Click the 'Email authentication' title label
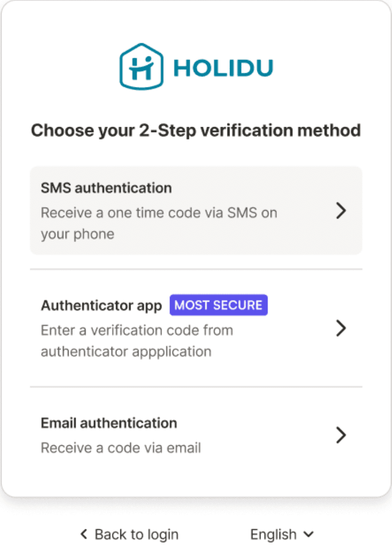392x549 pixels. (109, 423)
